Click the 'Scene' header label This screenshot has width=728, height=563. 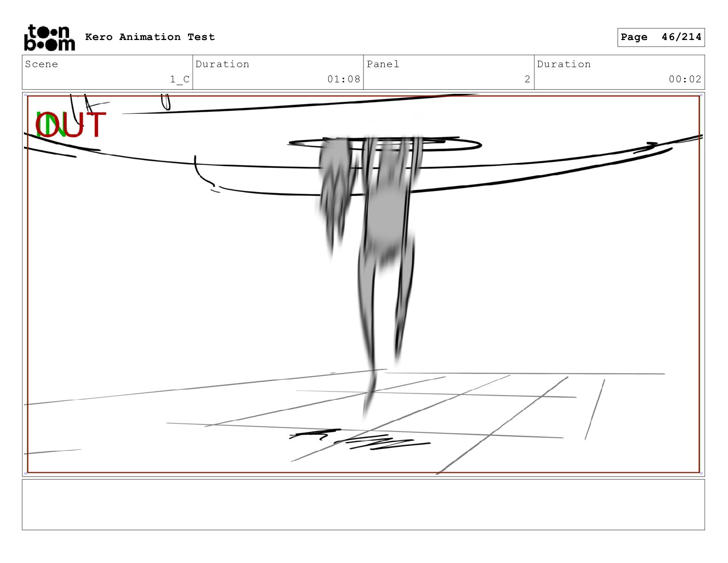coord(42,64)
